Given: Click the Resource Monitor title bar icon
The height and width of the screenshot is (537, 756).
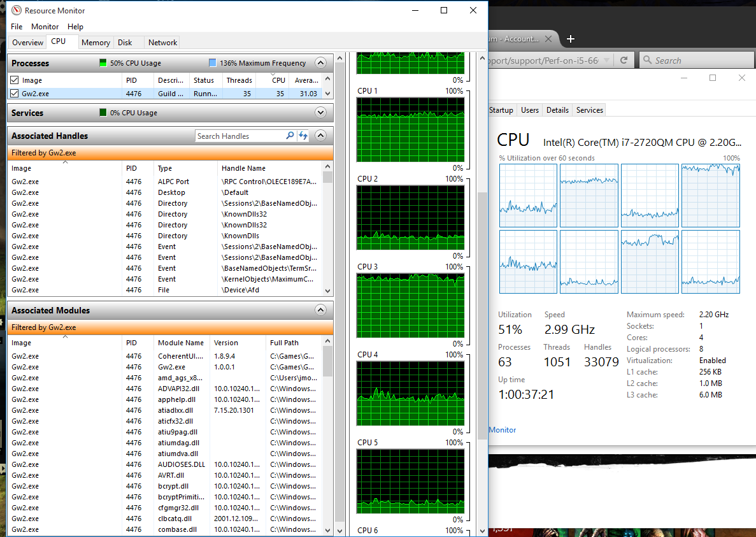Looking at the screenshot, I should [x=17, y=10].
